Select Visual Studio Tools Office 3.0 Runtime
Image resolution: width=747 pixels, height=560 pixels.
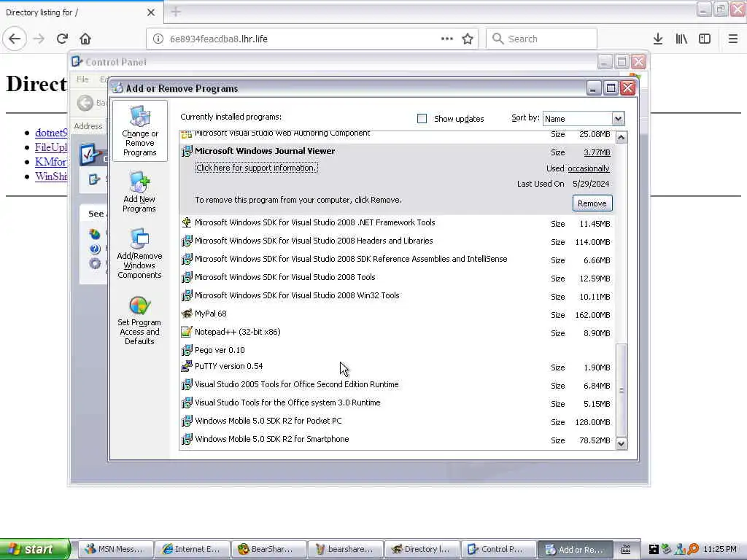click(396, 402)
